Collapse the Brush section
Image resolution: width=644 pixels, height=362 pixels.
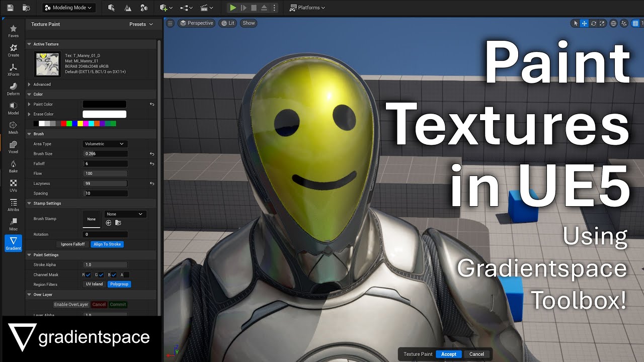(x=29, y=134)
